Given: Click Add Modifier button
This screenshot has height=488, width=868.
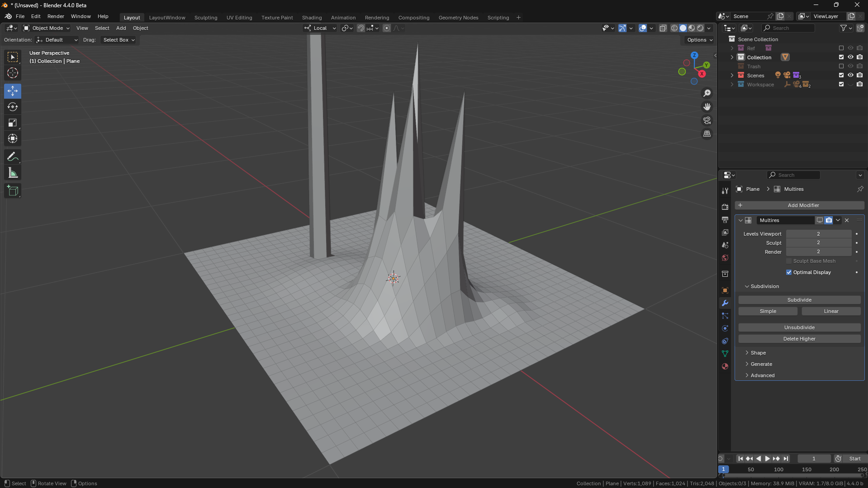Looking at the screenshot, I should pos(799,205).
